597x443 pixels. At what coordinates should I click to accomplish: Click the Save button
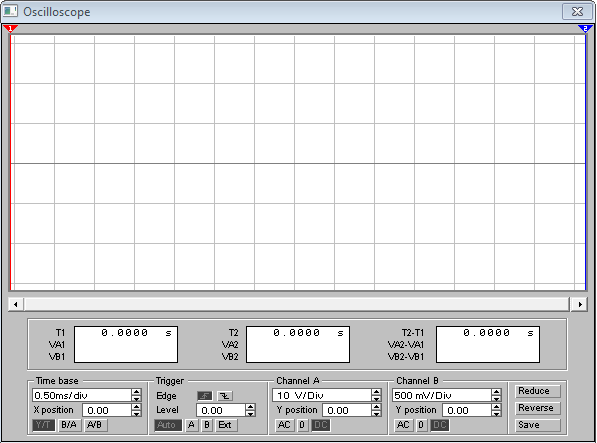point(538,425)
